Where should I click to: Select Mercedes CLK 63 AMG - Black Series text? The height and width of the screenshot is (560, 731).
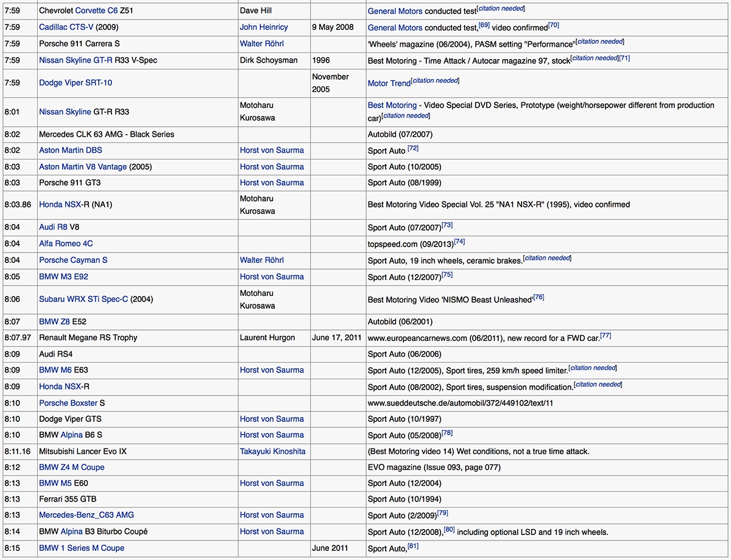(x=107, y=134)
